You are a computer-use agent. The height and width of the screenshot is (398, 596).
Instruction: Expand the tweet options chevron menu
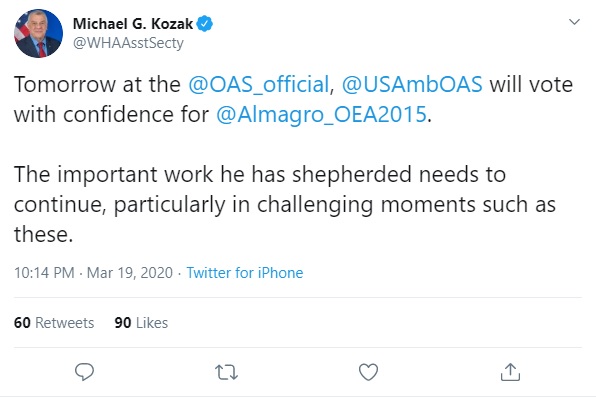(x=574, y=22)
